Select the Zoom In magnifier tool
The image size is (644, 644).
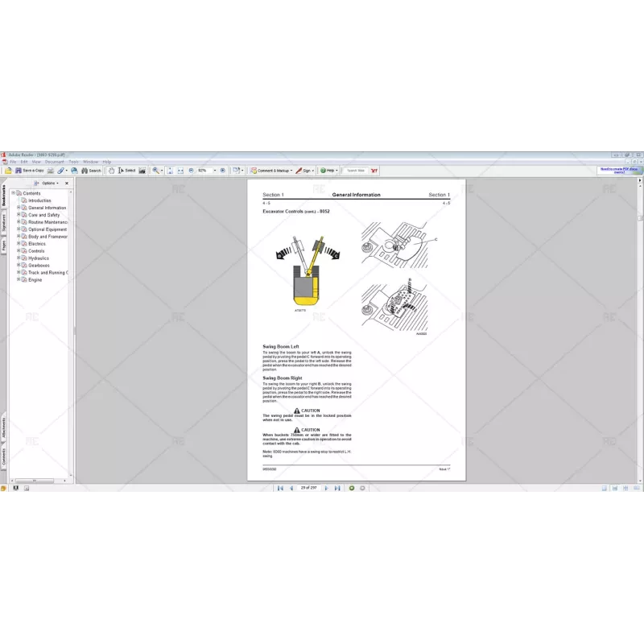155,171
